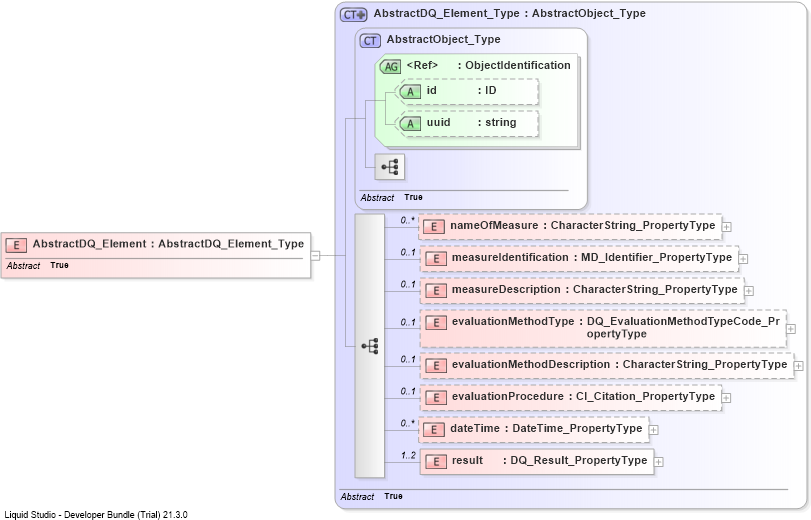
Task: Select evaluationProcedure : CI_Citation_PropertyType text
Action: click(583, 397)
